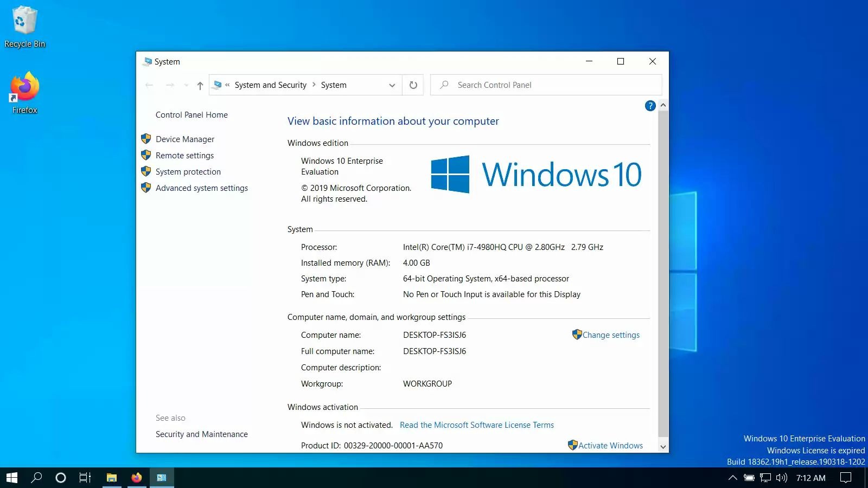The image size is (868, 488).
Task: Click the back navigation arrow
Action: pos(149,85)
